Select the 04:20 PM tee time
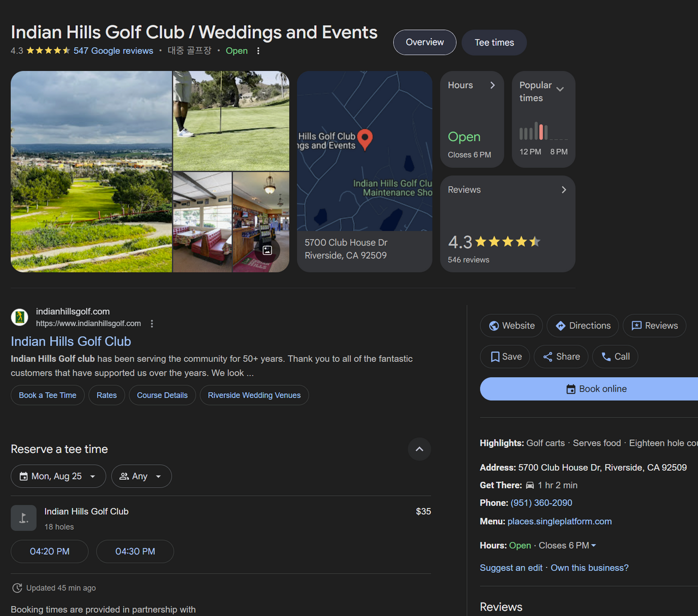This screenshot has width=698, height=616. pos(50,552)
